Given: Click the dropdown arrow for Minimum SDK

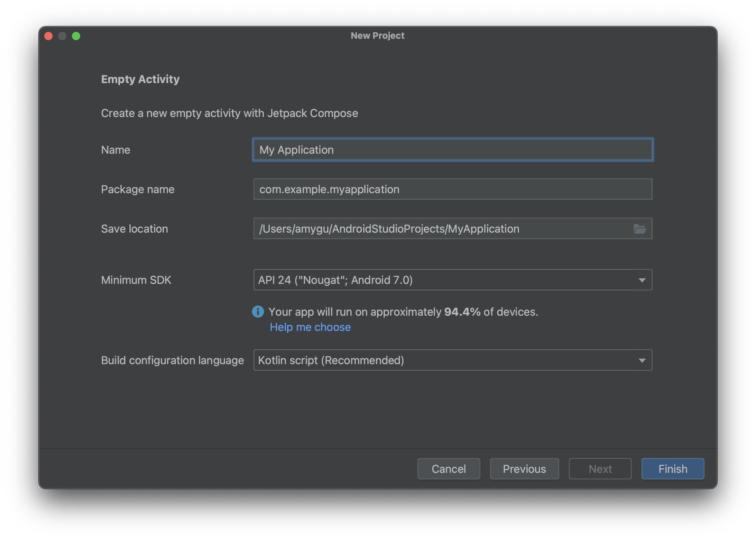Looking at the screenshot, I should click(x=643, y=280).
